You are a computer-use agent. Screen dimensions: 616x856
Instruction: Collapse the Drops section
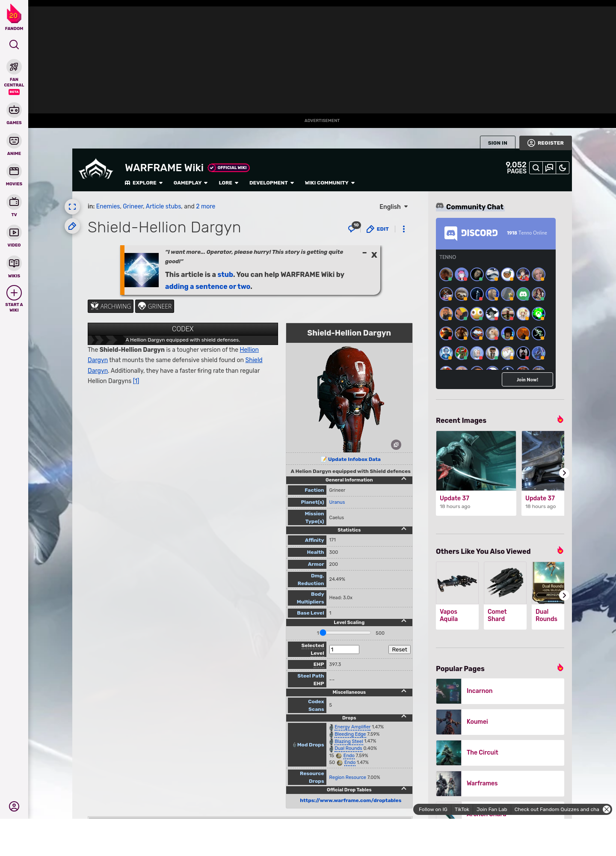[x=404, y=716]
